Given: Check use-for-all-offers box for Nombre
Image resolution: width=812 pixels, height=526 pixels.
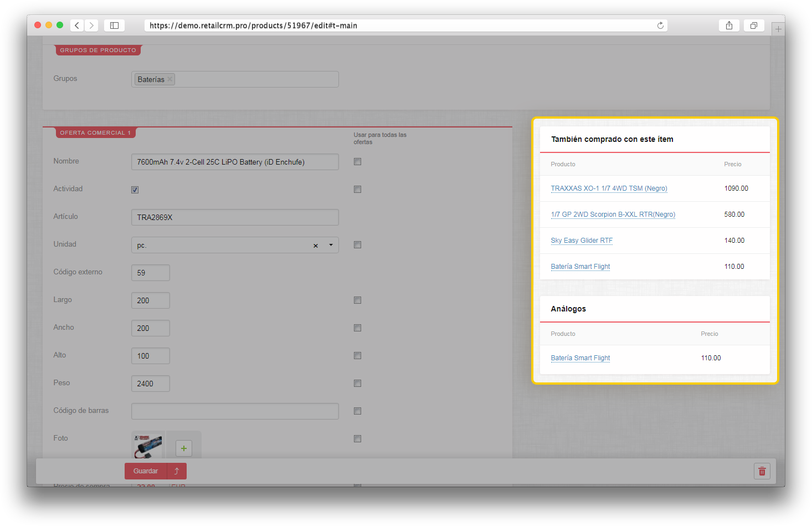Looking at the screenshot, I should click(358, 162).
